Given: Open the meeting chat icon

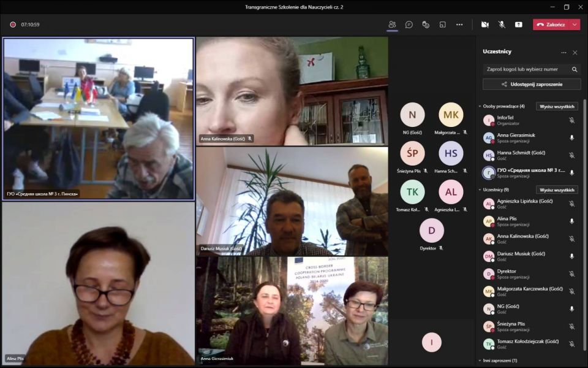Looking at the screenshot, I should click(x=409, y=25).
